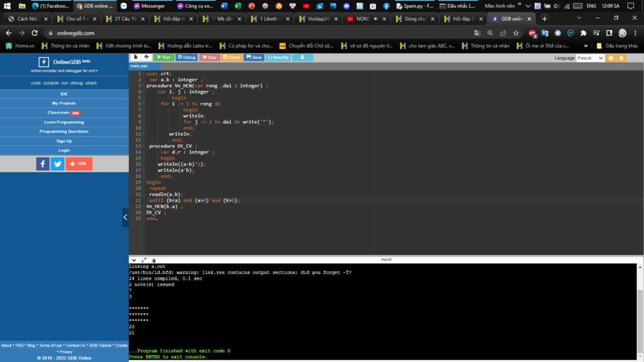Share on Facebook button

(x=43, y=164)
